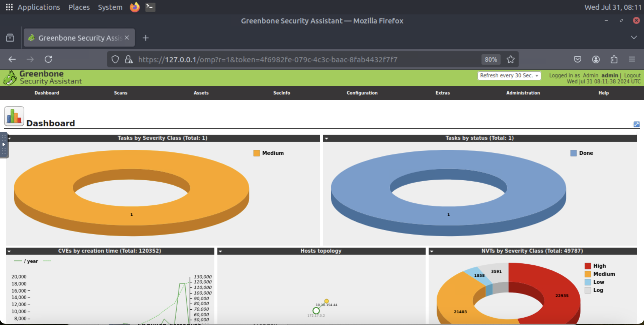Click the padlock site security icon
Viewport: 644px width, 325px height.
pyautogui.click(x=129, y=59)
